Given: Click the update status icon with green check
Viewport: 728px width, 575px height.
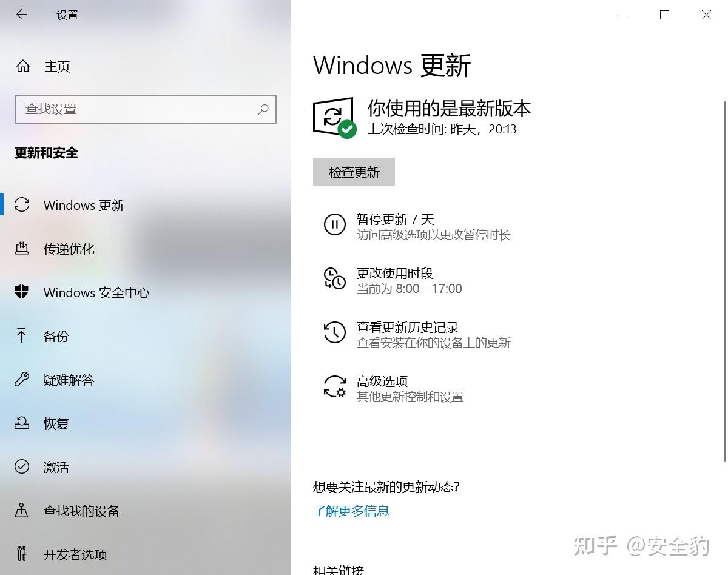Looking at the screenshot, I should tap(334, 118).
